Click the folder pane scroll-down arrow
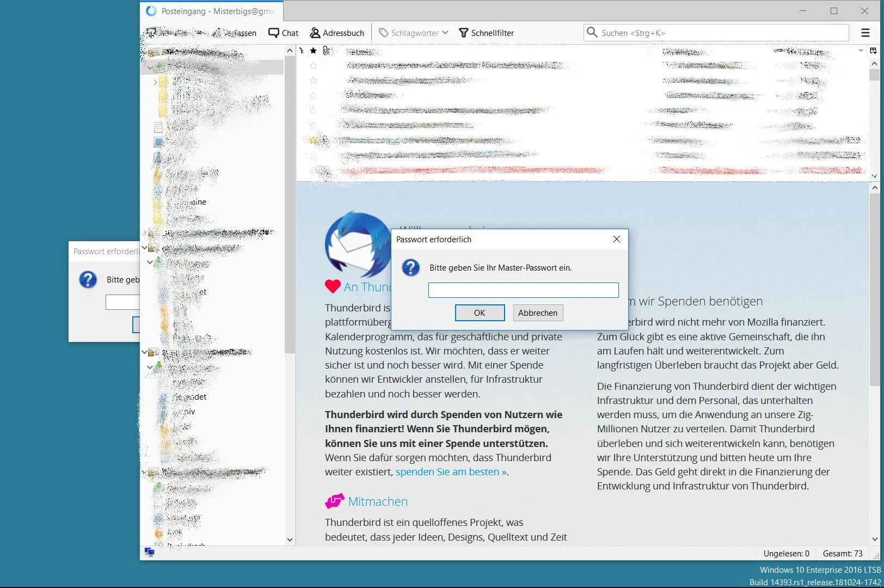This screenshot has height=588, width=884. click(290, 540)
